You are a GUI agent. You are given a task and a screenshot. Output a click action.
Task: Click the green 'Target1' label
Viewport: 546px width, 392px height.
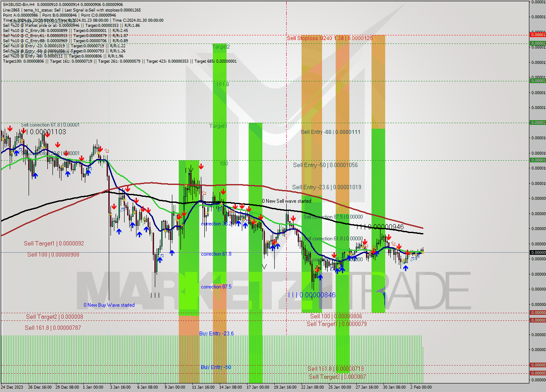(x=218, y=126)
